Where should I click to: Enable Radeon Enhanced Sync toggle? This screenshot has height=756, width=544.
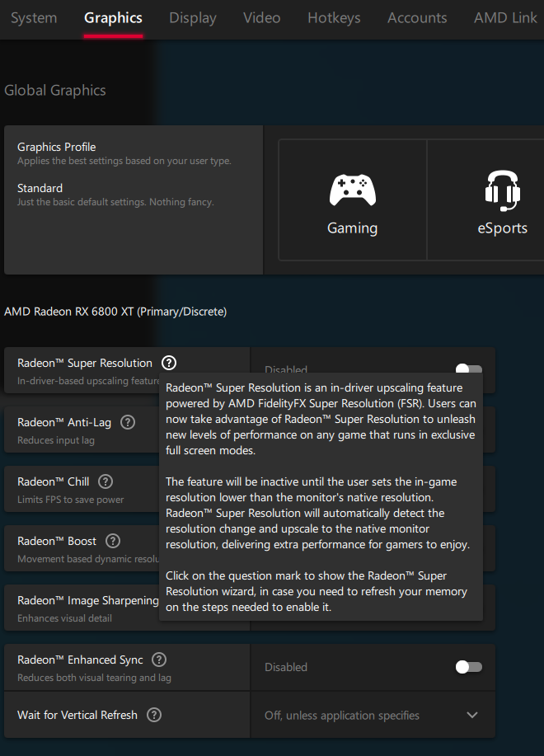(469, 667)
